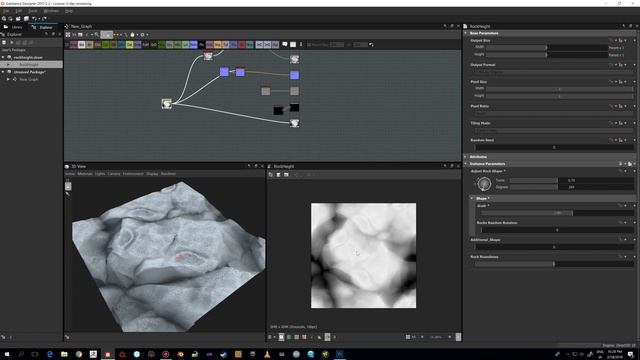Click the zoom magnifier icon in graph toolbar

point(97,35)
